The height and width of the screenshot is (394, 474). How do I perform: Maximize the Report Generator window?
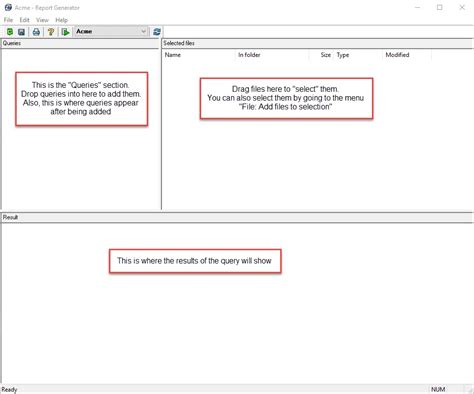(x=440, y=7)
